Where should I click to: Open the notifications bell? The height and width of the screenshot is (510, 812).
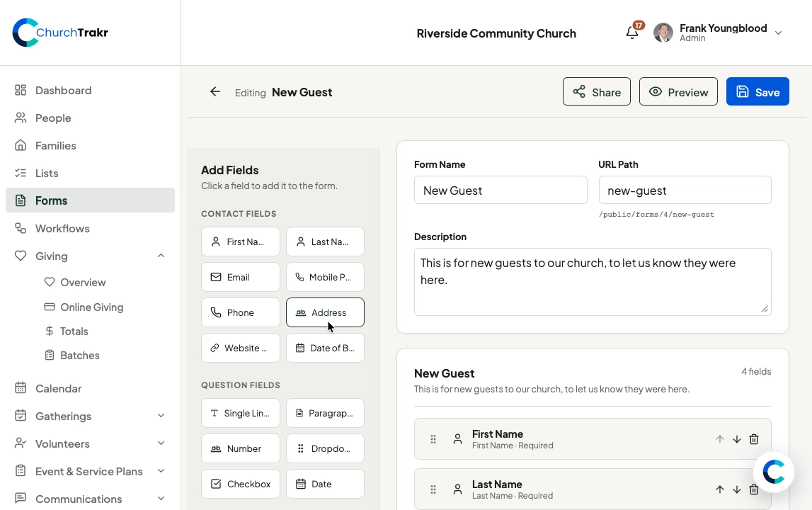coord(631,33)
